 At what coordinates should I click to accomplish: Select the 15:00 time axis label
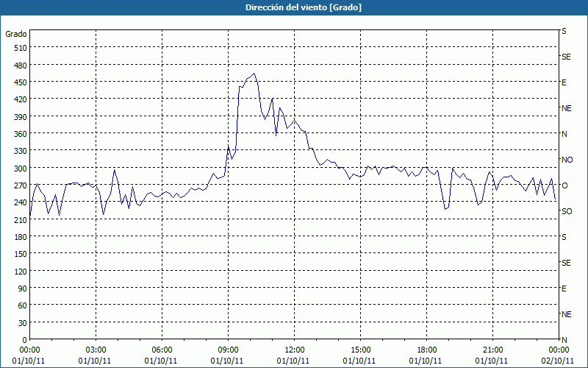360,350
